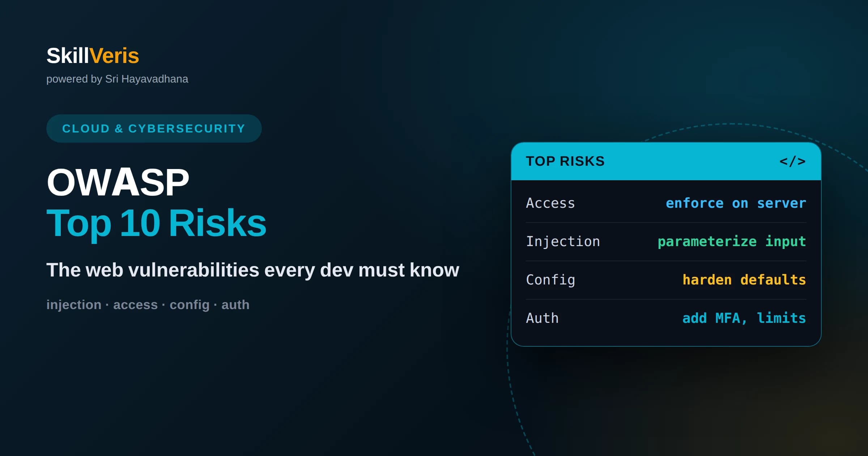Image resolution: width=868 pixels, height=456 pixels.
Task: Click the 'Auth' row label
Action: coord(542,318)
